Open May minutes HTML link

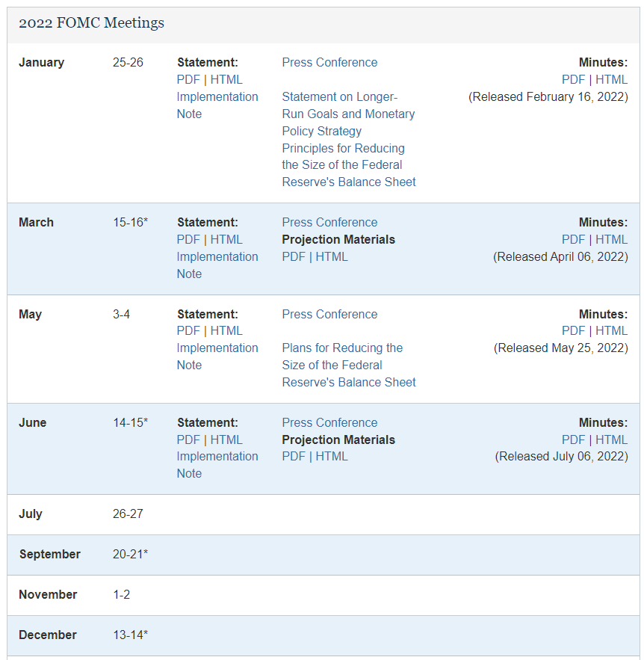pyautogui.click(x=611, y=331)
